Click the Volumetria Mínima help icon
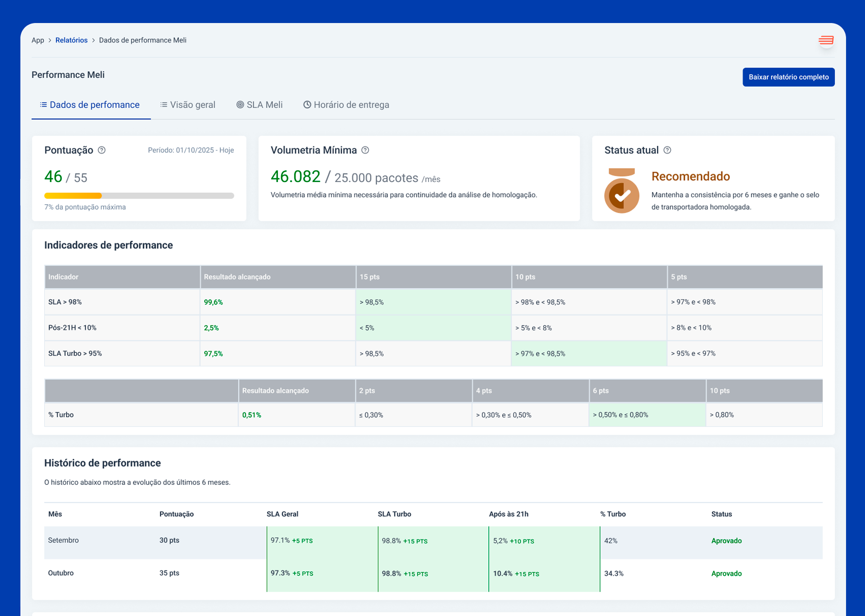 [365, 150]
